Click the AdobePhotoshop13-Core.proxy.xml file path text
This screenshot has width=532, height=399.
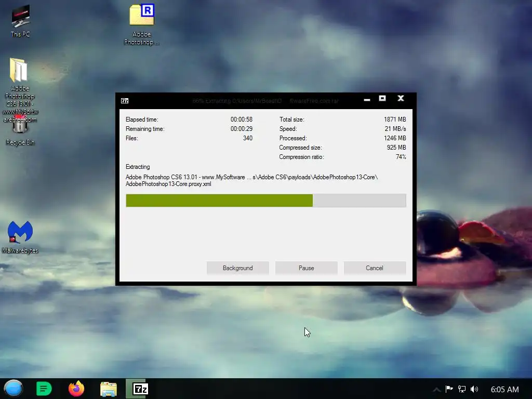(x=168, y=184)
